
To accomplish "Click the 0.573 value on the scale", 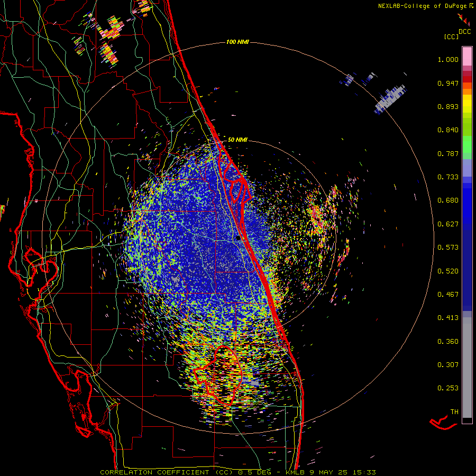I will pyautogui.click(x=448, y=248).
